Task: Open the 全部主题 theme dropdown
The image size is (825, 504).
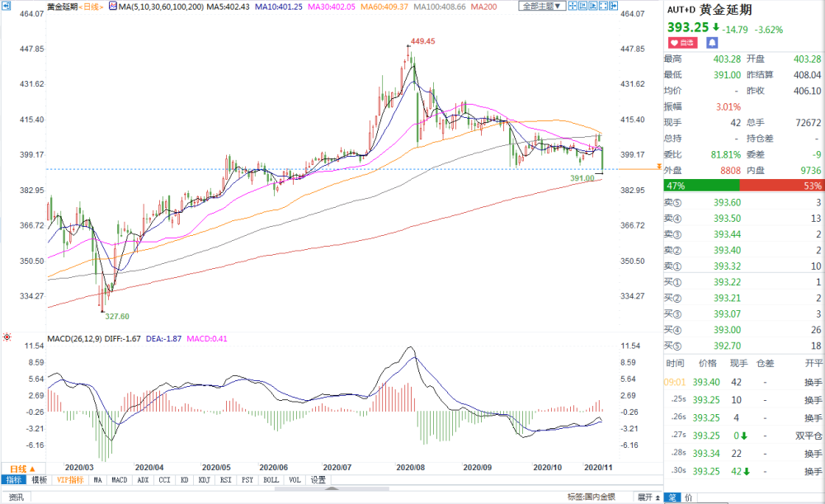Action: click(x=544, y=7)
